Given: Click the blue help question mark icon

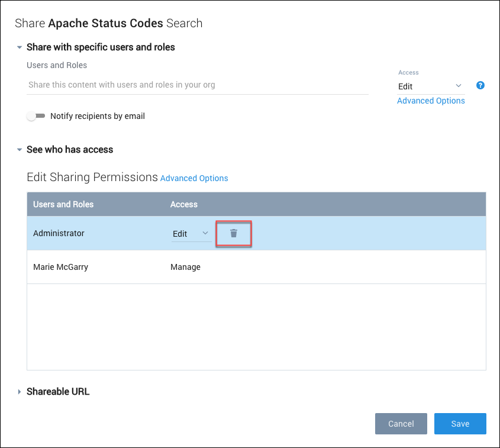Looking at the screenshot, I should click(480, 85).
